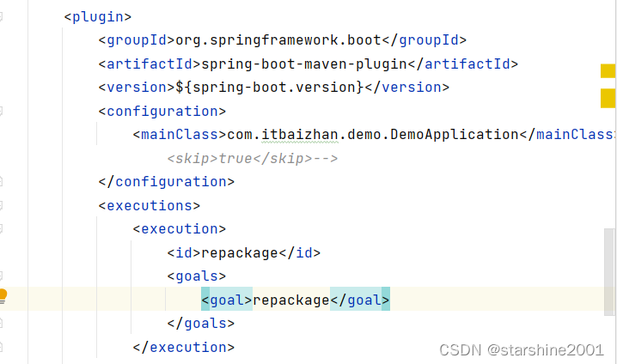Click the opening <artifactId> tag
This screenshot has width=617, height=364.
(x=150, y=64)
